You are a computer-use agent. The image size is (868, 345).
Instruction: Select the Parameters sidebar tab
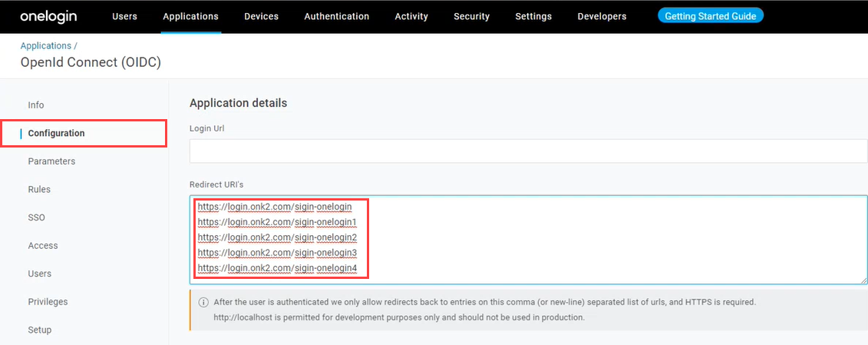pyautogui.click(x=51, y=161)
